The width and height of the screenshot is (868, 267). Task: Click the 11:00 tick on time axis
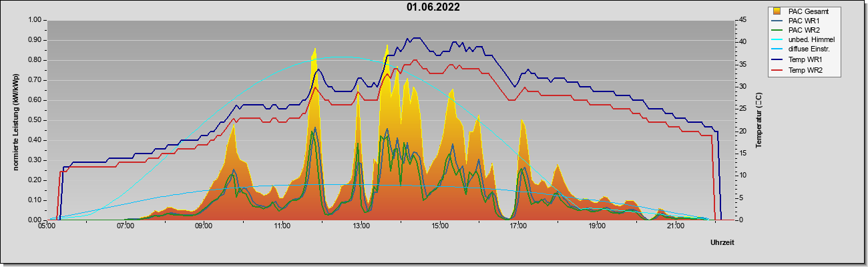point(282,226)
